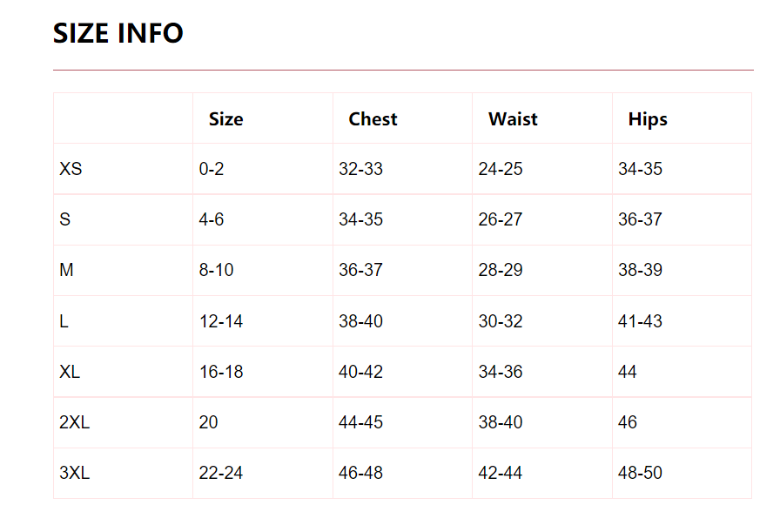Image resolution: width=780 pixels, height=532 pixels.
Task: Click the 3XL row label
Action: (75, 472)
